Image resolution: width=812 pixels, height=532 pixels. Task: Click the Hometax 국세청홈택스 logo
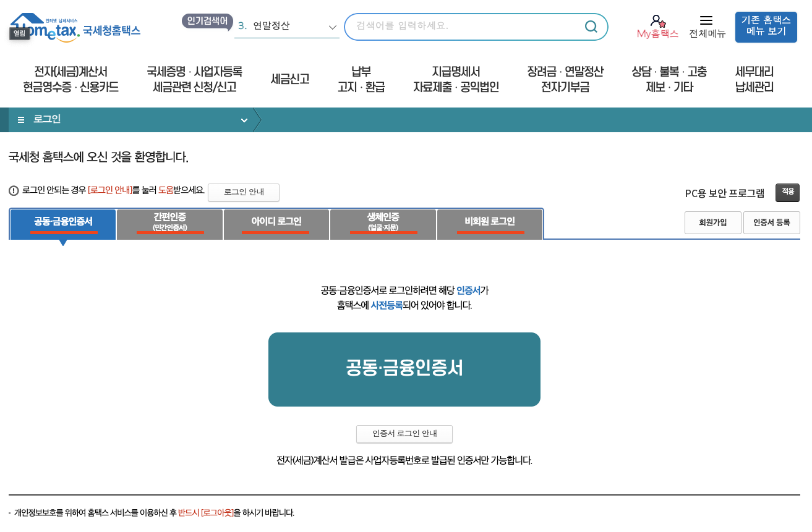(x=74, y=27)
